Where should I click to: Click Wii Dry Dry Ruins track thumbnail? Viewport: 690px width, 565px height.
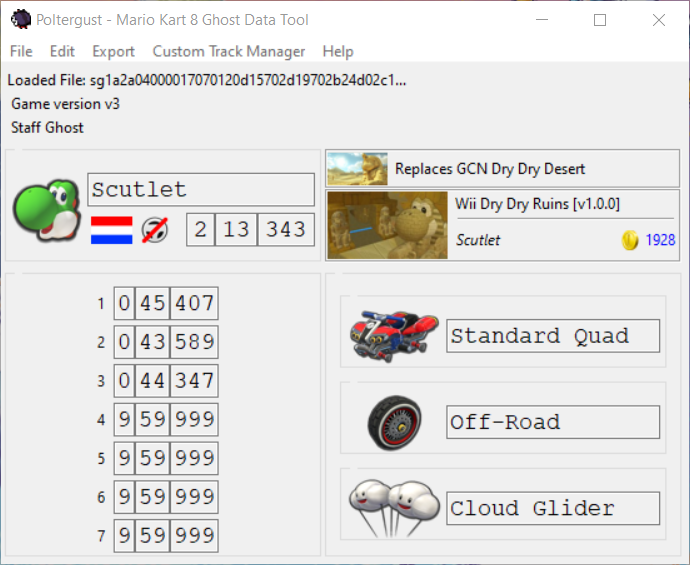pos(388,225)
